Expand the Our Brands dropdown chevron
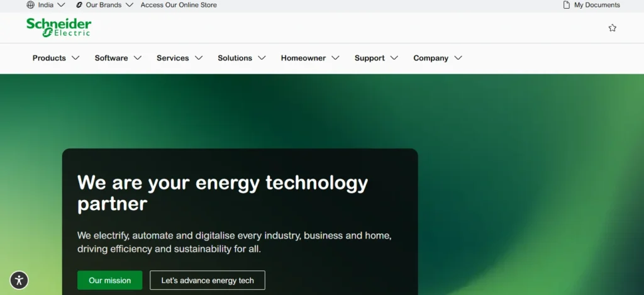The width and height of the screenshot is (644, 295). coord(130,5)
